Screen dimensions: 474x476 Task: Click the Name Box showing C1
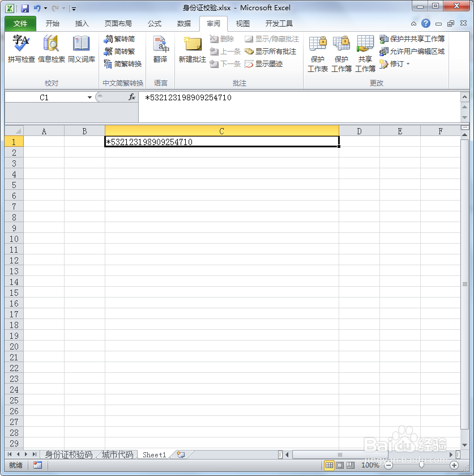44,97
